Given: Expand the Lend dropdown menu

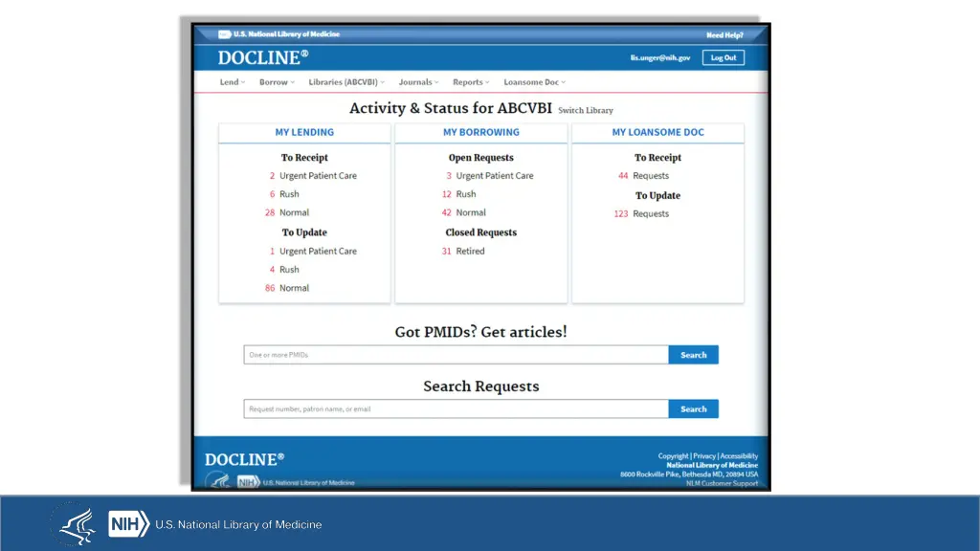Looking at the screenshot, I should (233, 82).
